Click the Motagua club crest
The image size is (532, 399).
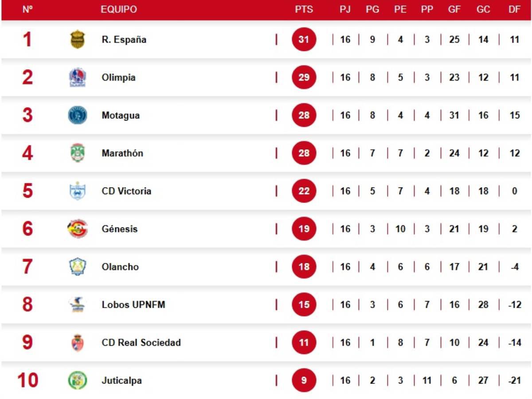point(78,115)
